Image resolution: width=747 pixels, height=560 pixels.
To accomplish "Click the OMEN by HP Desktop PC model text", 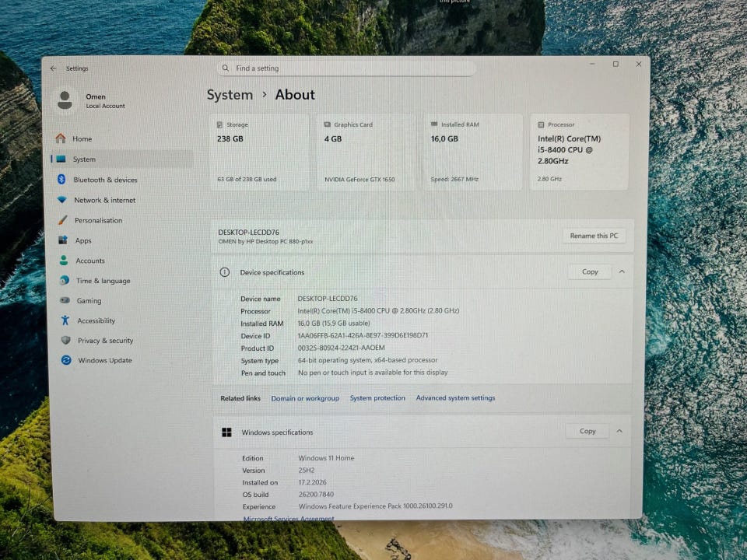I will [x=265, y=241].
